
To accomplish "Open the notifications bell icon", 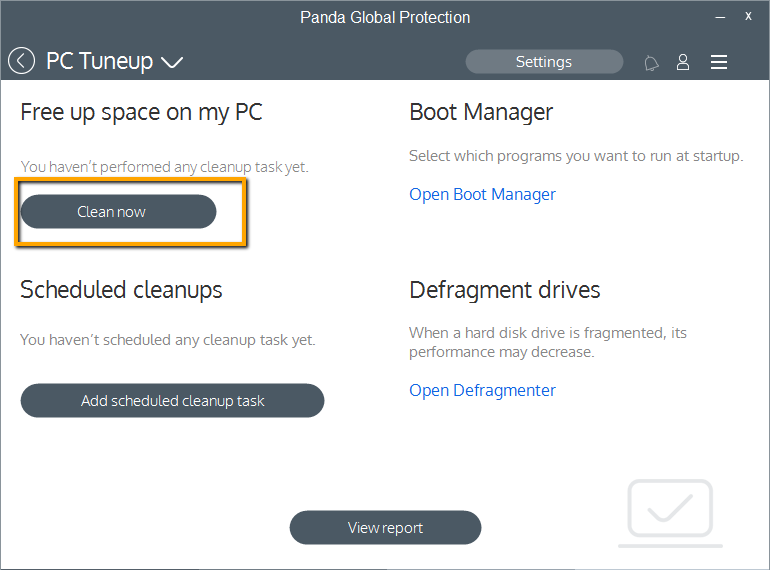I will (651, 63).
